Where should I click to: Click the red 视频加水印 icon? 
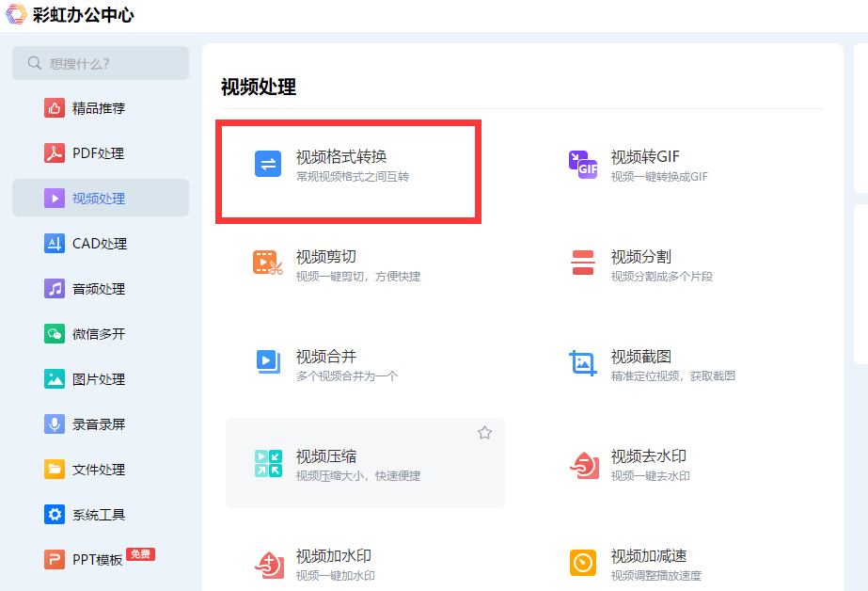pos(270,565)
